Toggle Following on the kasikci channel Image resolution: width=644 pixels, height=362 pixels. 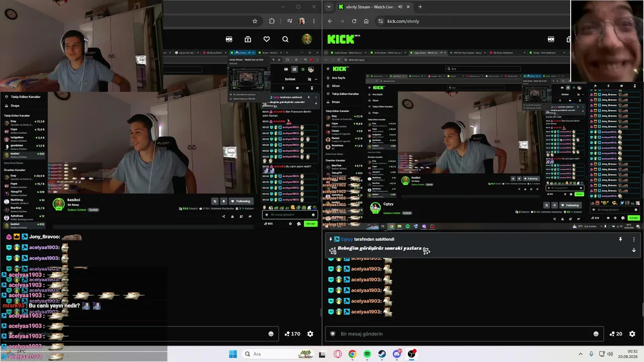pos(240,201)
